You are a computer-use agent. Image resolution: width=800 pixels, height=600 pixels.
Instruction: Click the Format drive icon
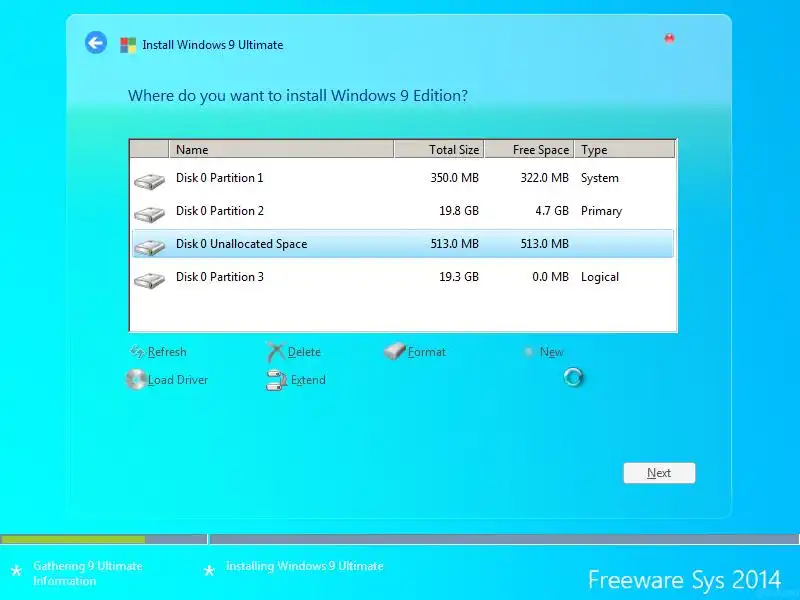pos(394,351)
